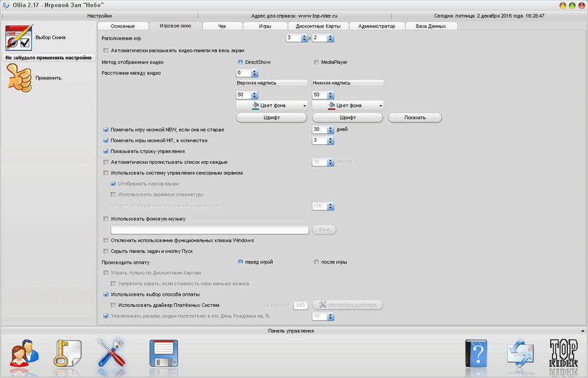Uncheck show control row option
588x378 pixels.
[106, 152]
